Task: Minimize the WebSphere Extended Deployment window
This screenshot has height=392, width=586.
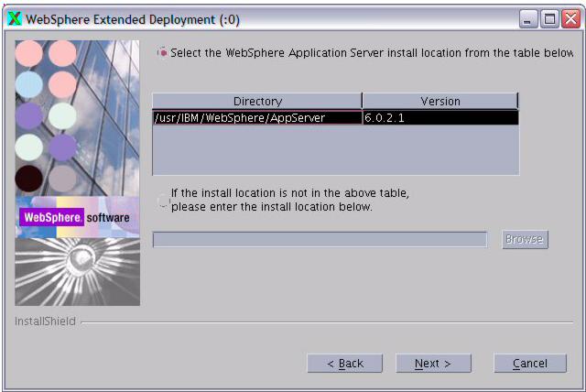Action: 528,19
